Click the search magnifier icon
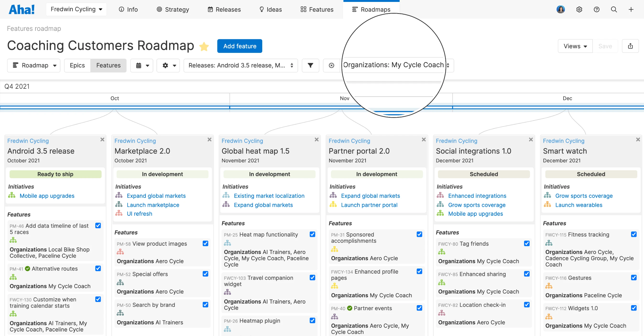Image resolution: width=644 pixels, height=336 pixels. 614,10
